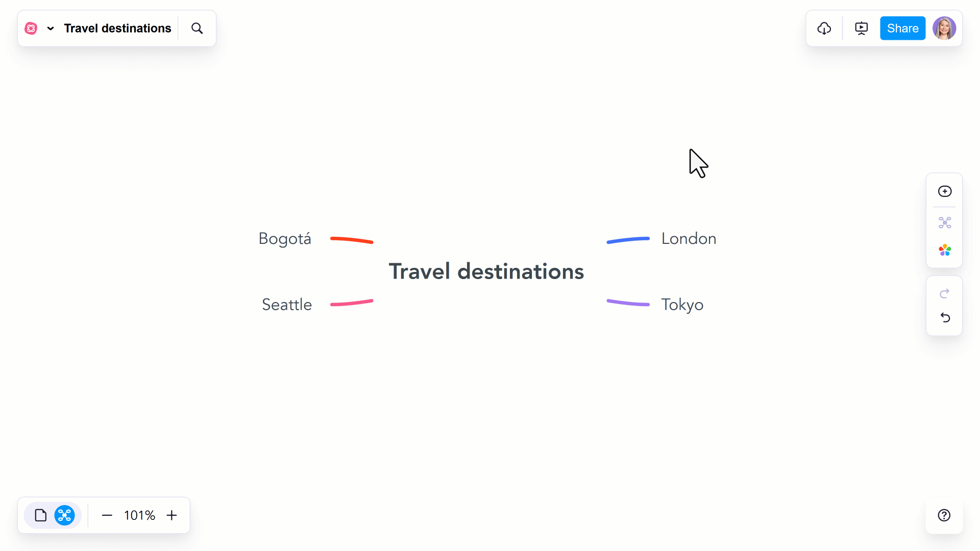This screenshot has width=980, height=551.
Task: Open the user avatar profile menu
Action: [944, 29]
